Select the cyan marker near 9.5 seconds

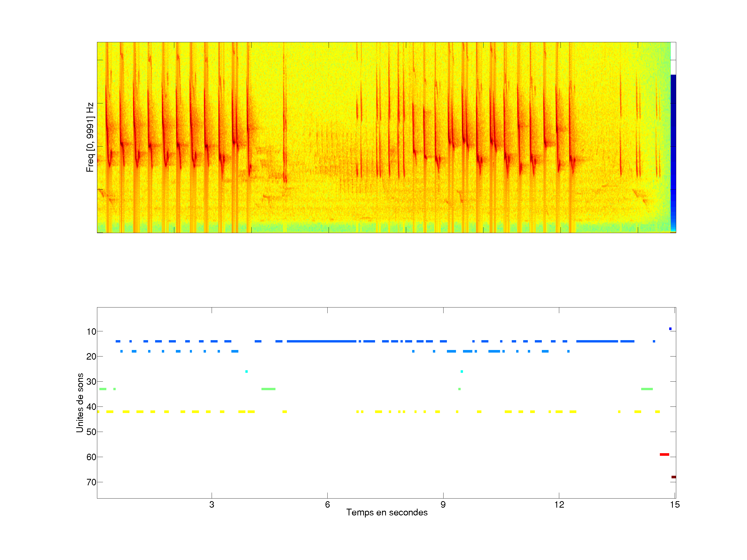click(x=462, y=371)
